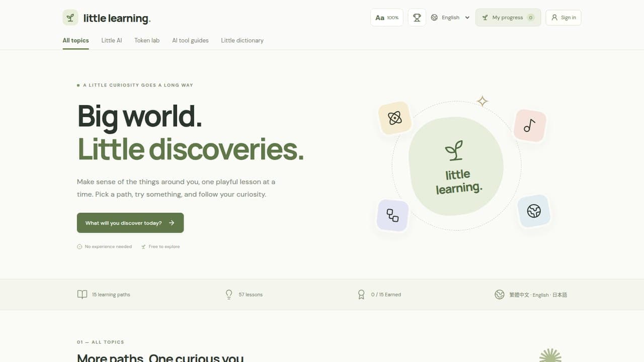Image resolution: width=644 pixels, height=362 pixels.
Task: Open the Little AI tab
Action: 112,40
